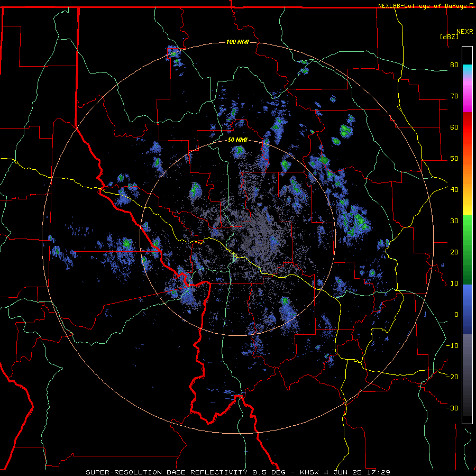Click the magenta-pink segment of the color bar
The image size is (476, 476).
point(467,96)
